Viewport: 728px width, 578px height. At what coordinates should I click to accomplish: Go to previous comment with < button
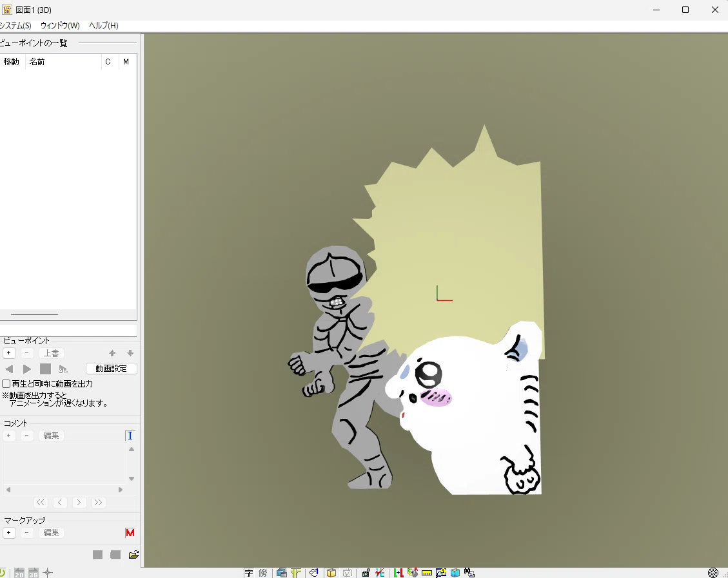click(x=60, y=503)
